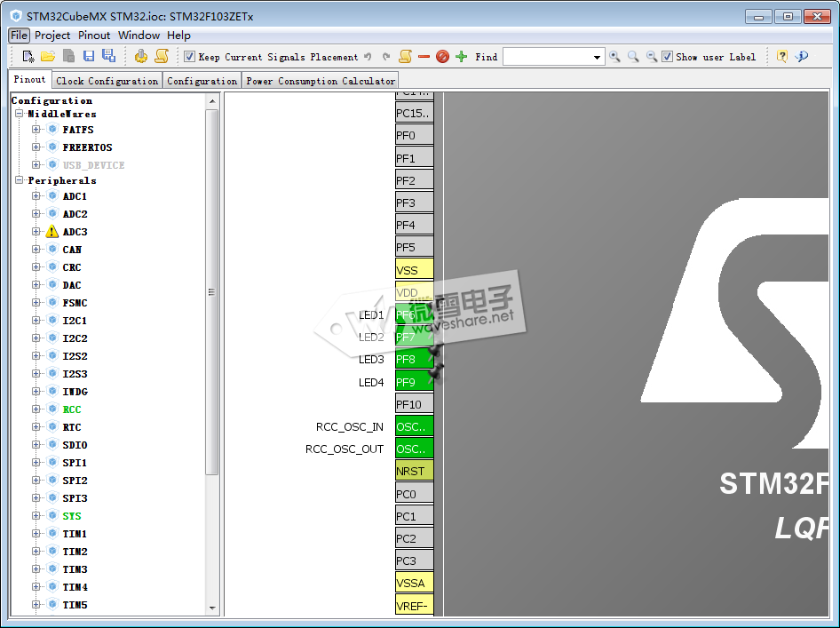Switch to Power Consumption Calculator tab

(321, 81)
